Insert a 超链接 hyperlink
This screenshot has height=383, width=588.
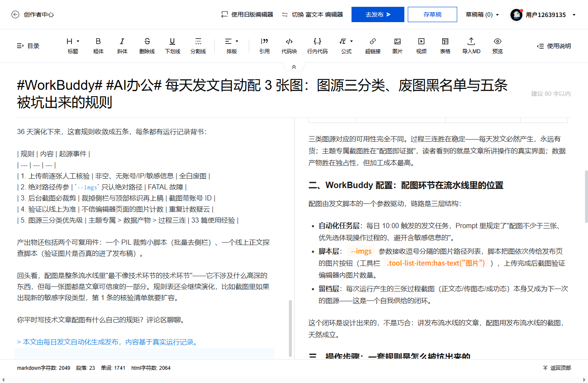pyautogui.click(x=373, y=46)
